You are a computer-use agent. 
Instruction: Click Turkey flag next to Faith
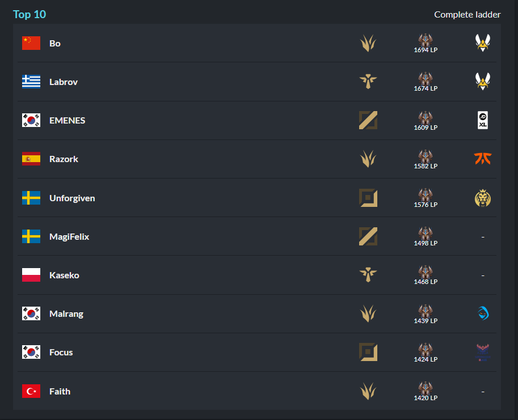(x=31, y=391)
